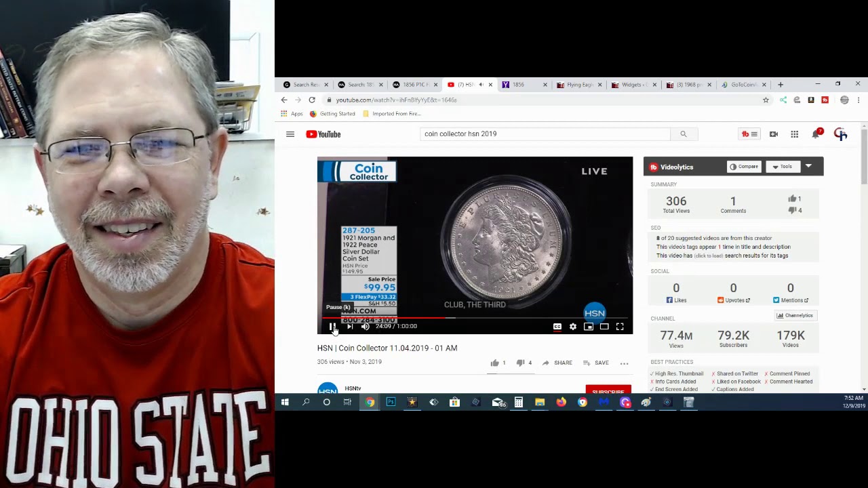Open the Windows Start menu
Viewport: 868px width, 488px height.
pos(285,402)
